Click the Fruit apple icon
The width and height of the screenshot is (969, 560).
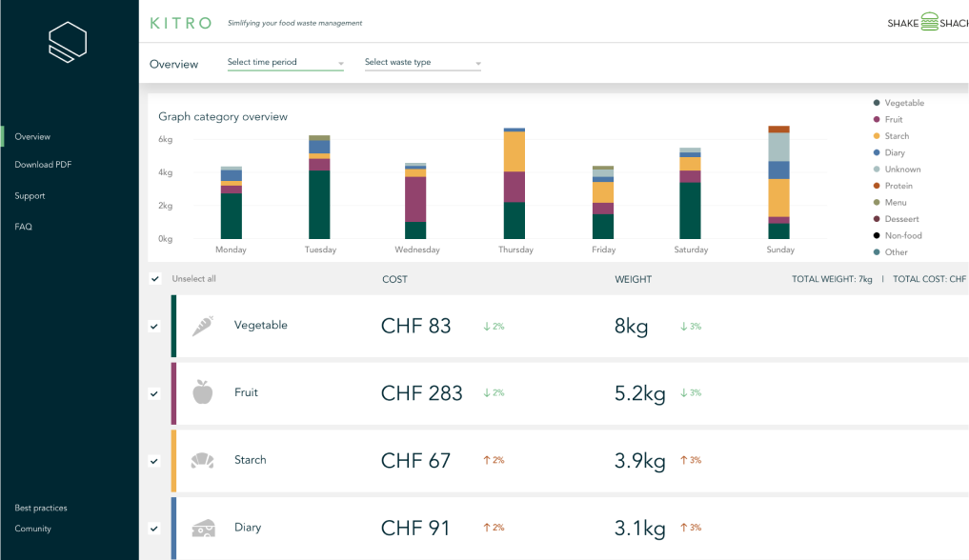point(203,392)
